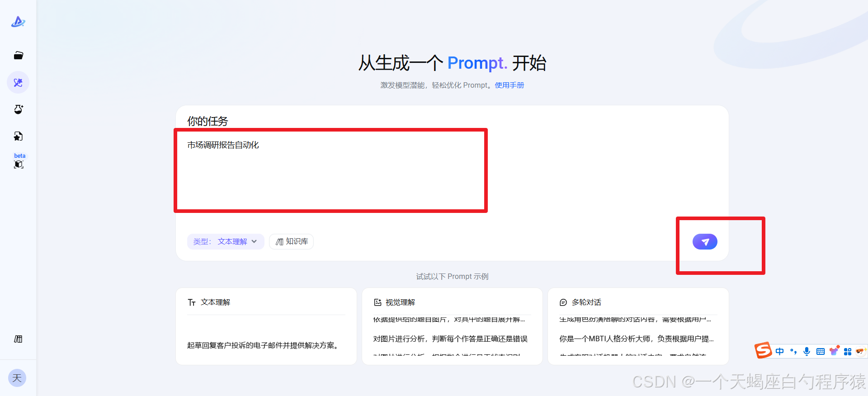Click the 视觉理解 card's image icon
Screen dimensions: 868x396
(377, 302)
